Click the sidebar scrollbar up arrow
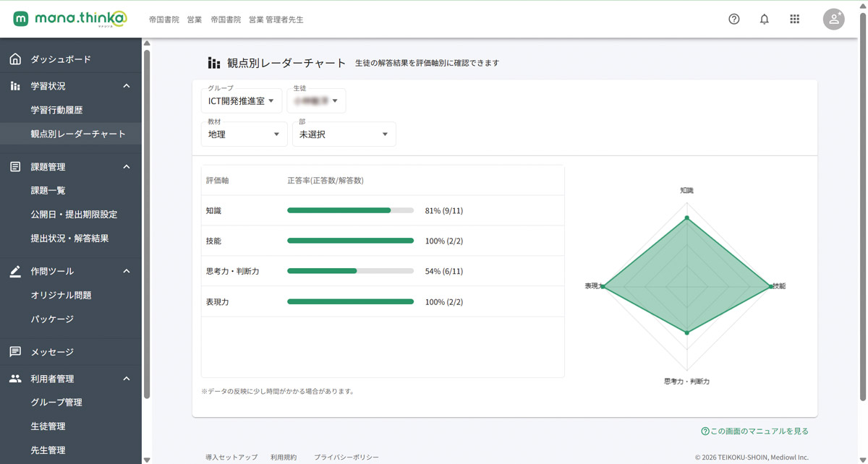This screenshot has width=868, height=464. click(x=147, y=43)
